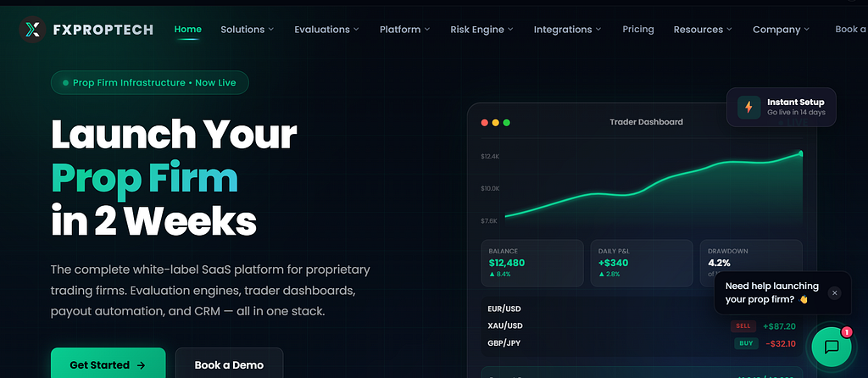Click the Balance $12,480 card
This screenshot has height=378, width=868.
pyautogui.click(x=532, y=263)
